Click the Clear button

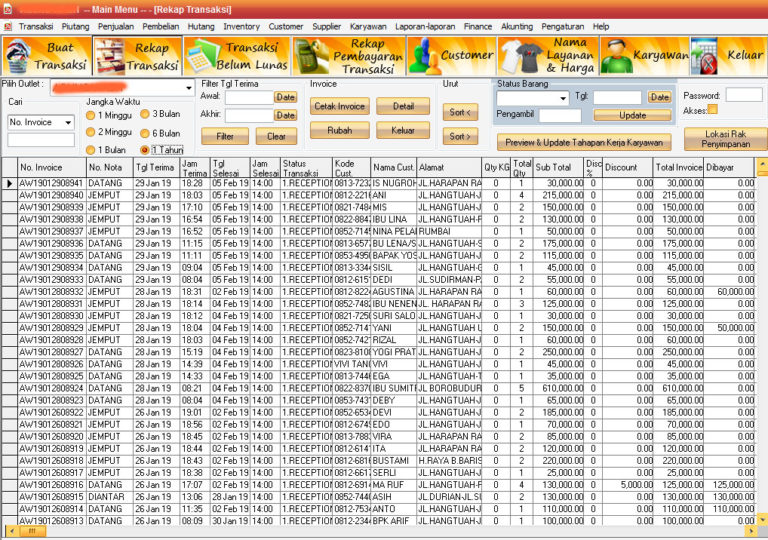tap(276, 136)
